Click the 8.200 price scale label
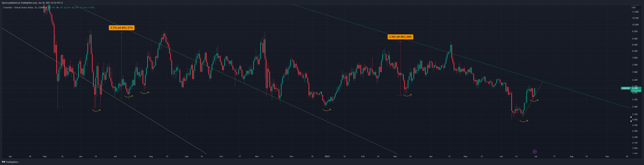 click(x=635, y=51)
